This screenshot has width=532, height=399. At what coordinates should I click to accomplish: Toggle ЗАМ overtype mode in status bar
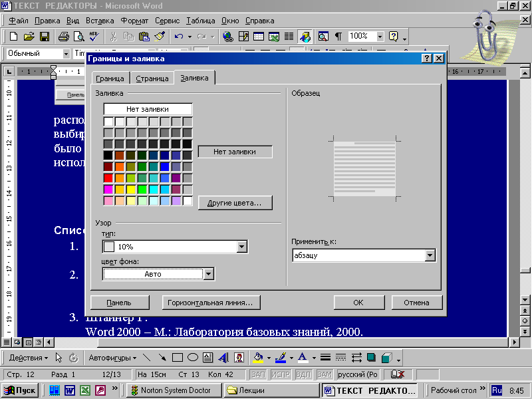pyautogui.click(x=325, y=374)
